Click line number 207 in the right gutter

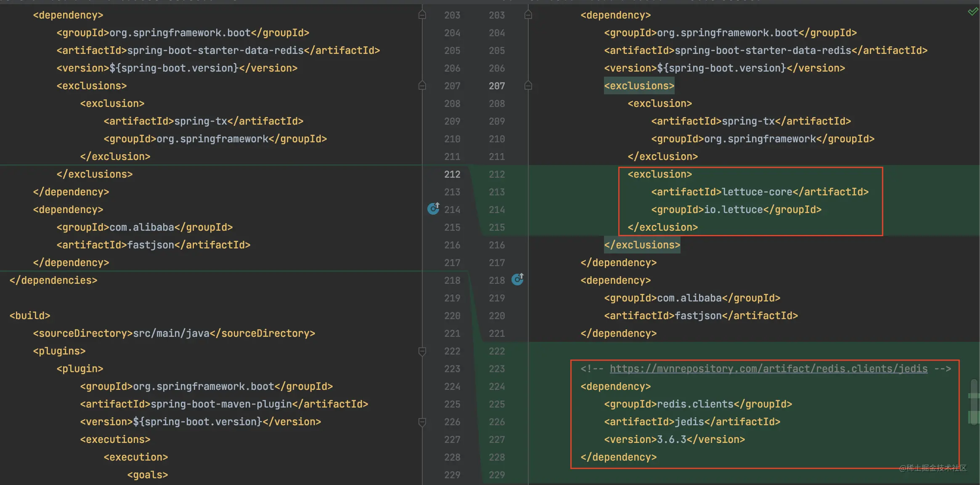497,86
